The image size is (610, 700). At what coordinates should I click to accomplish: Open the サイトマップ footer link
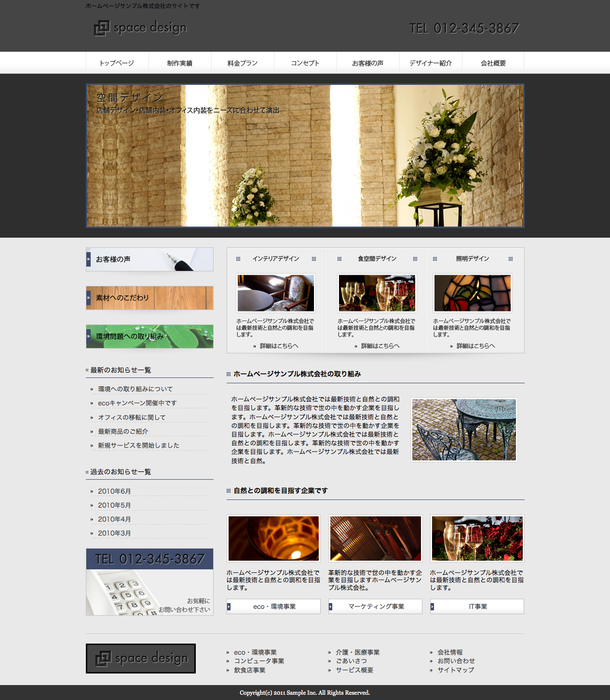point(455,670)
